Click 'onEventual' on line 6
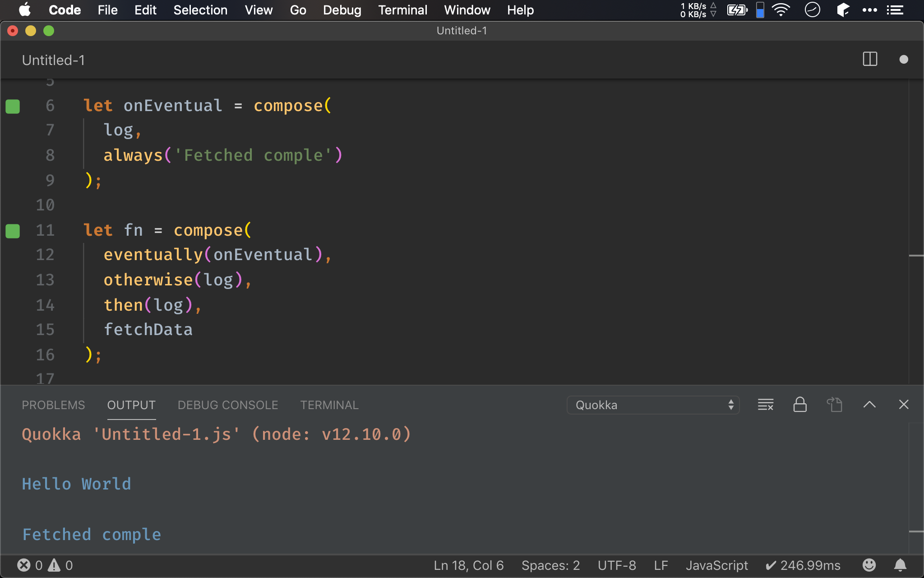924x578 pixels. click(x=173, y=106)
